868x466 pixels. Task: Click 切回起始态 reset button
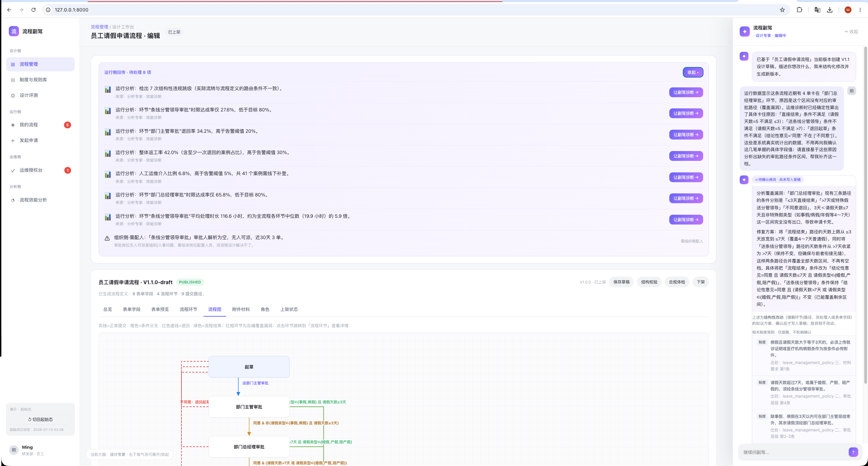[x=40, y=419]
